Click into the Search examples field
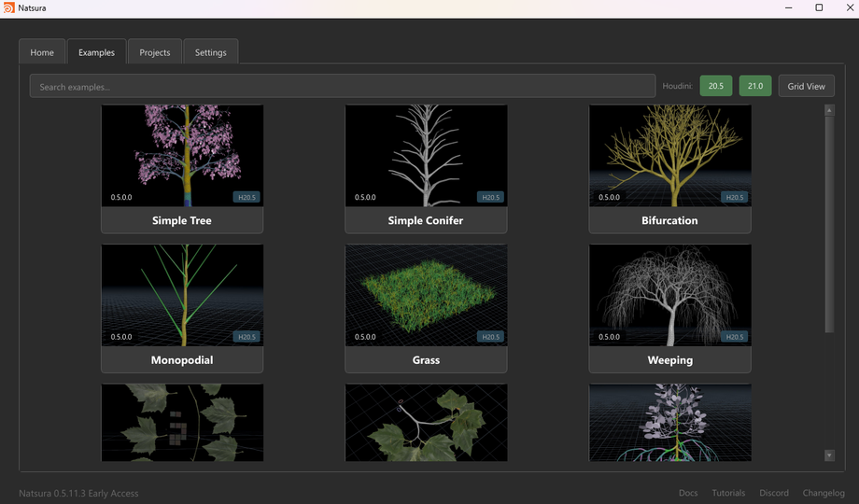This screenshot has width=859, height=504. pyautogui.click(x=342, y=87)
